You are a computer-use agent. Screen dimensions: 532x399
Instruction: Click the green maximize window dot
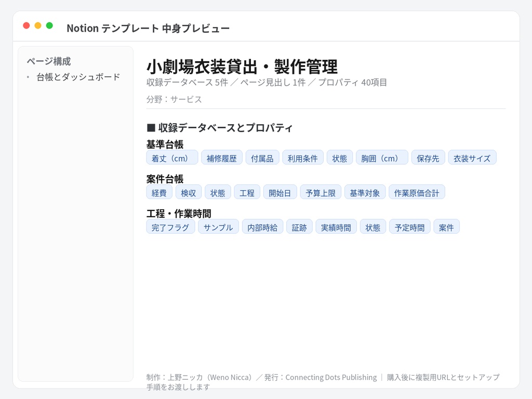point(49,25)
